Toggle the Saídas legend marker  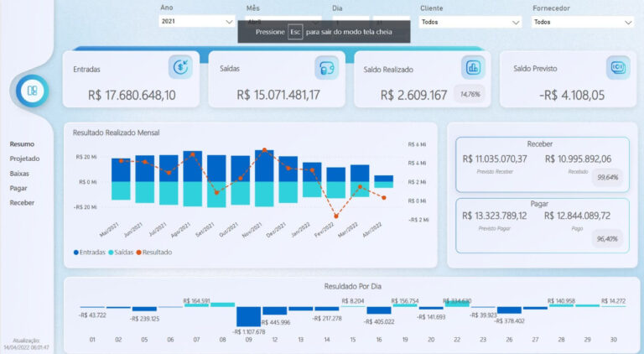111,252
